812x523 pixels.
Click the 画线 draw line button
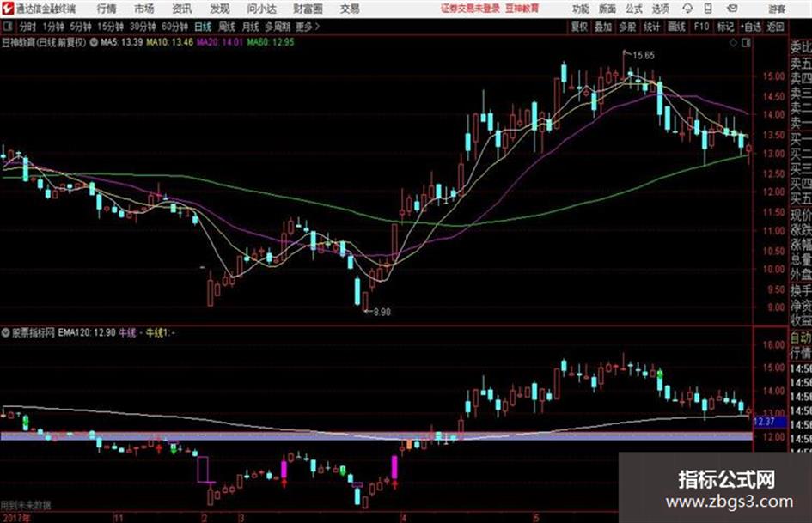click(676, 27)
